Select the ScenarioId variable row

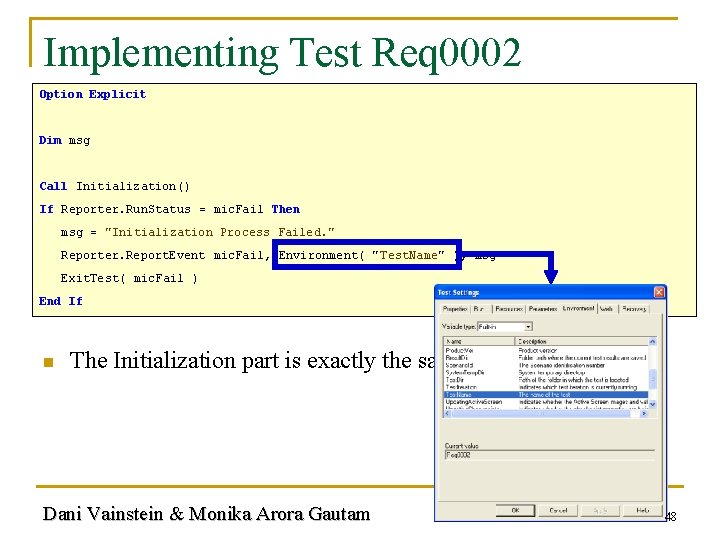(546, 365)
